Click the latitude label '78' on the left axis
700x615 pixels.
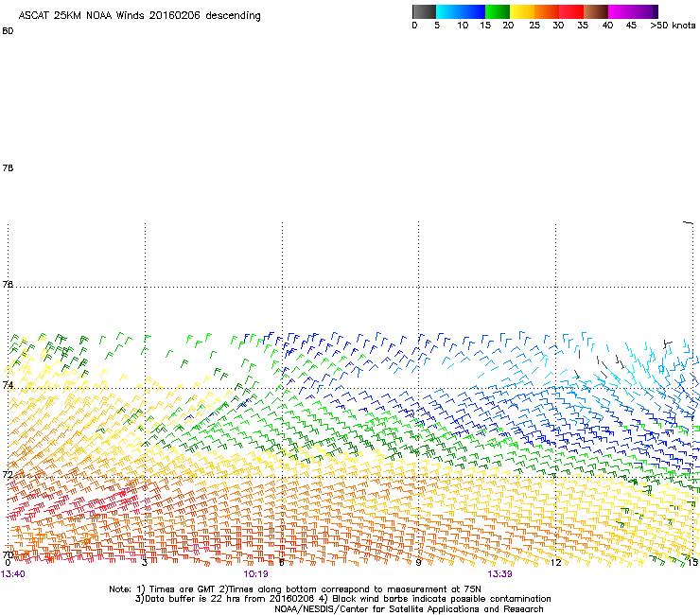coord(8,167)
